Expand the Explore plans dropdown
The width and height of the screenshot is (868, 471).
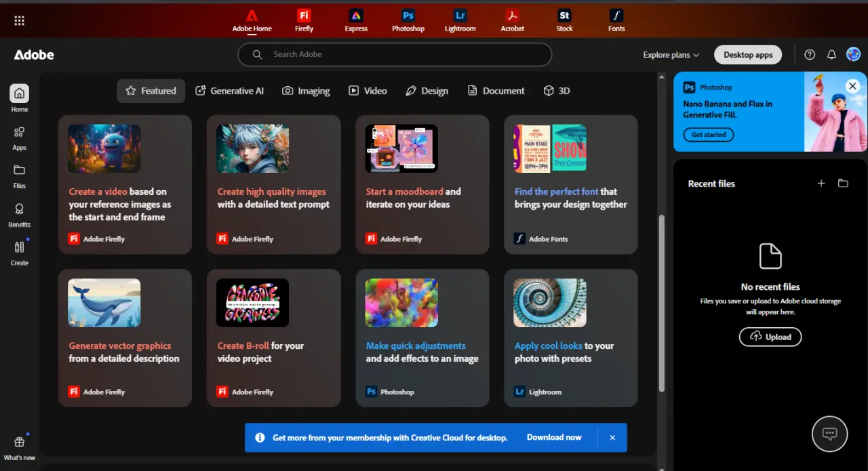point(671,55)
